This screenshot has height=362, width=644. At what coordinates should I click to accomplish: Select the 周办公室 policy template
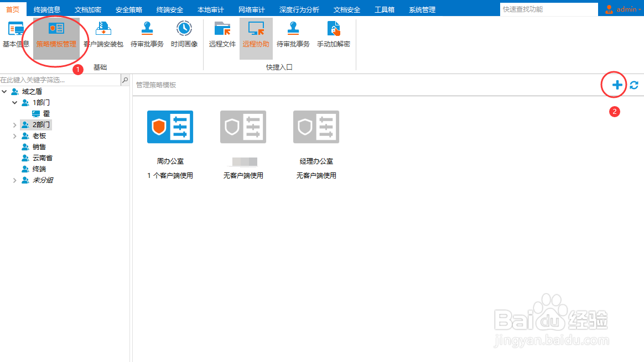170,127
